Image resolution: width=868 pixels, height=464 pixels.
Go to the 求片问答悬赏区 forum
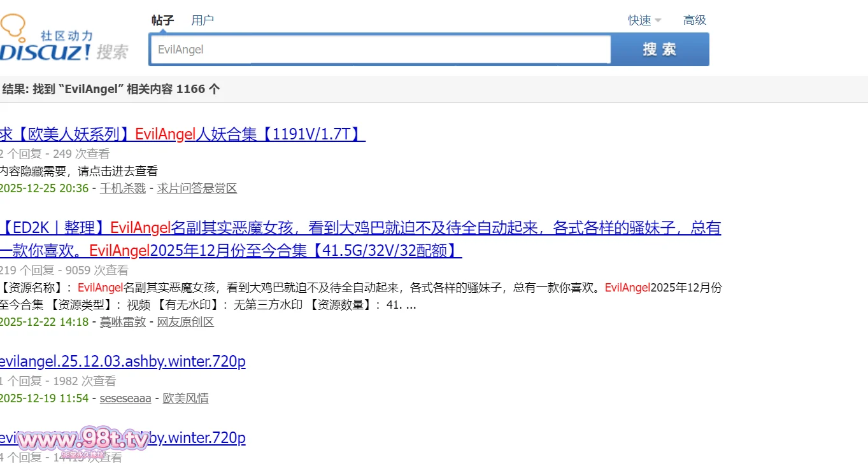[x=197, y=188]
